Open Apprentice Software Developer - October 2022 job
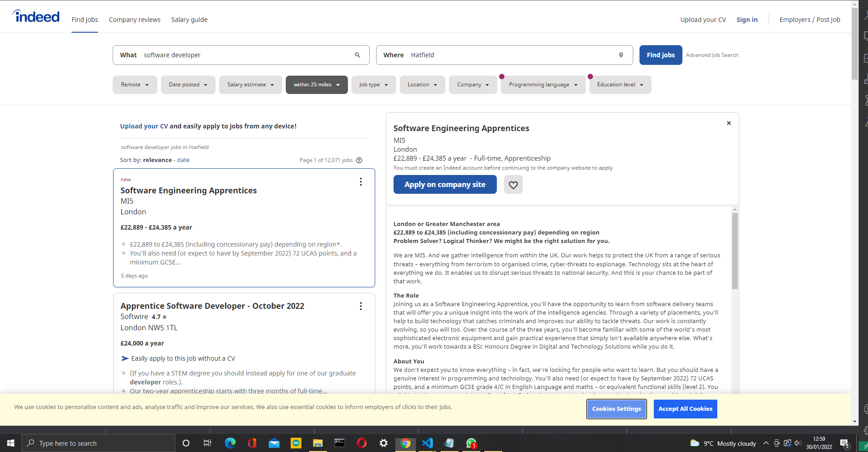The image size is (868, 452). click(212, 306)
